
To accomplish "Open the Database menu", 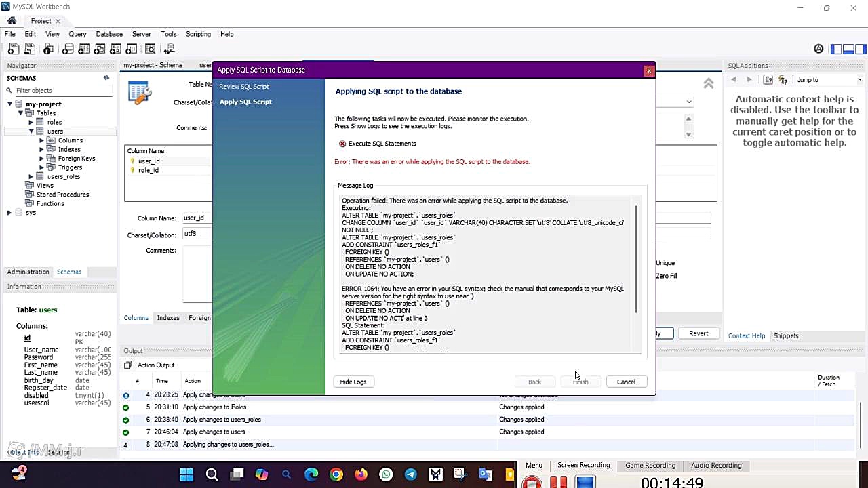I will click(109, 34).
